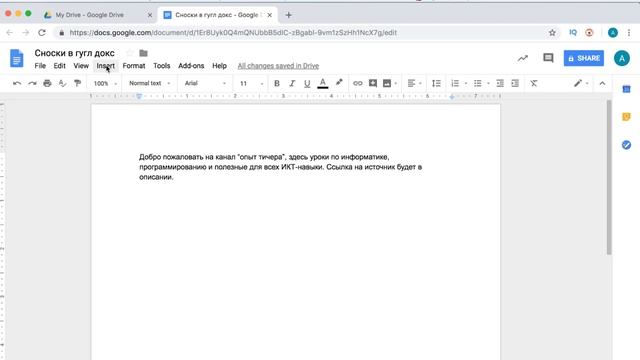The image size is (640, 360).
Task: Activate the Paint format roller
Action: [x=77, y=83]
